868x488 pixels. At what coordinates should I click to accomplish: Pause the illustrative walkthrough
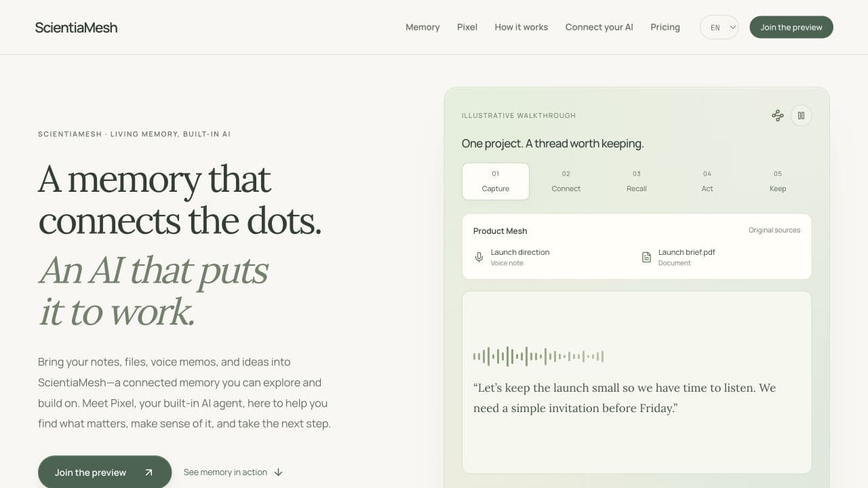coord(801,115)
